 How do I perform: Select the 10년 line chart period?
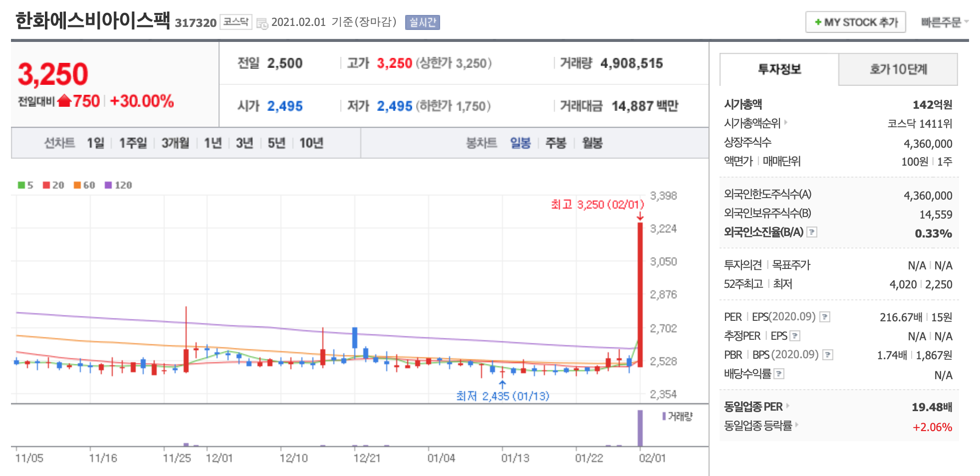311,143
